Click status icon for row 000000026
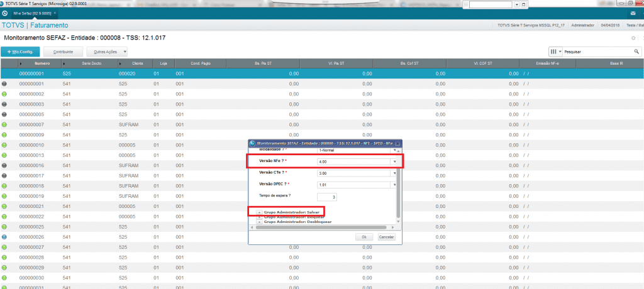 4,237
